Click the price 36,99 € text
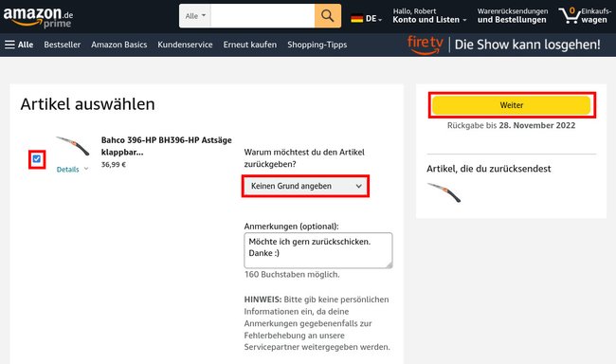This screenshot has height=364, width=616. [x=114, y=164]
